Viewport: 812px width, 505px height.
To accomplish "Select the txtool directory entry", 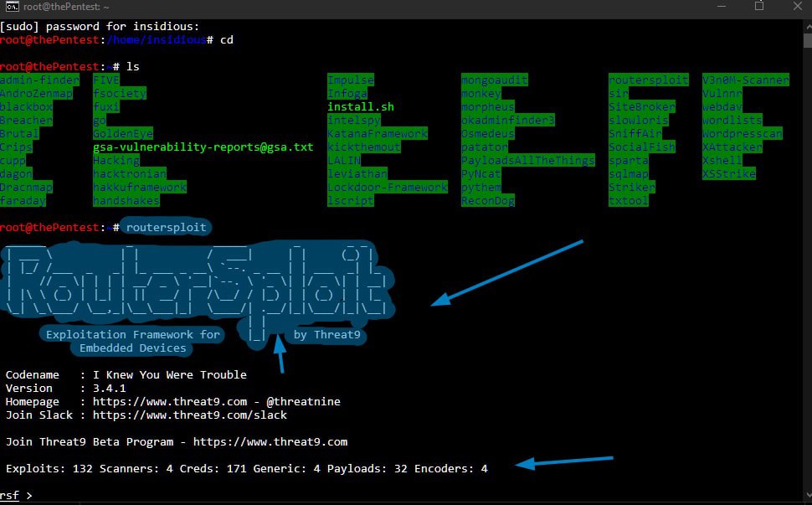I will click(x=628, y=201).
